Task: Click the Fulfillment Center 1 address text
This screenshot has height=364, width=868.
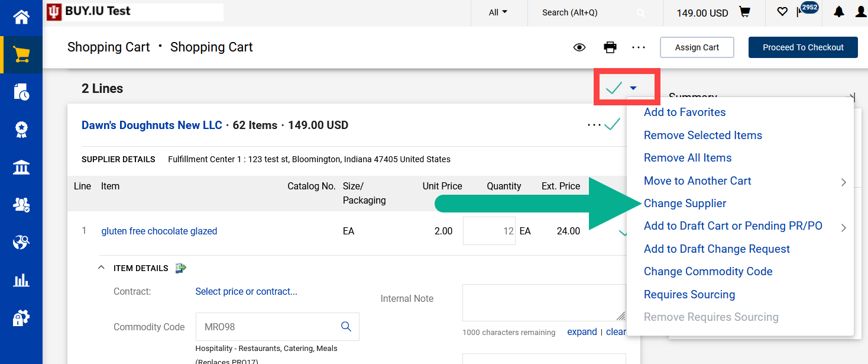Action: click(x=309, y=159)
